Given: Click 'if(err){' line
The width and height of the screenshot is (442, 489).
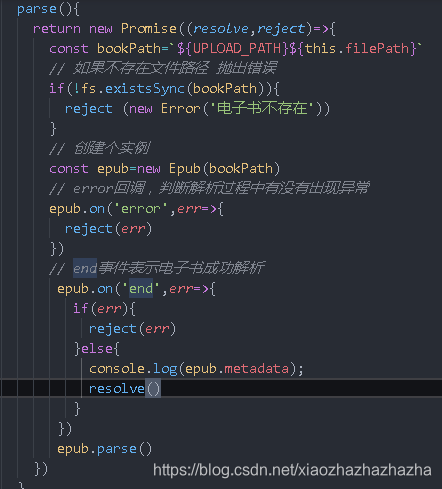Looking at the screenshot, I should [104, 309].
